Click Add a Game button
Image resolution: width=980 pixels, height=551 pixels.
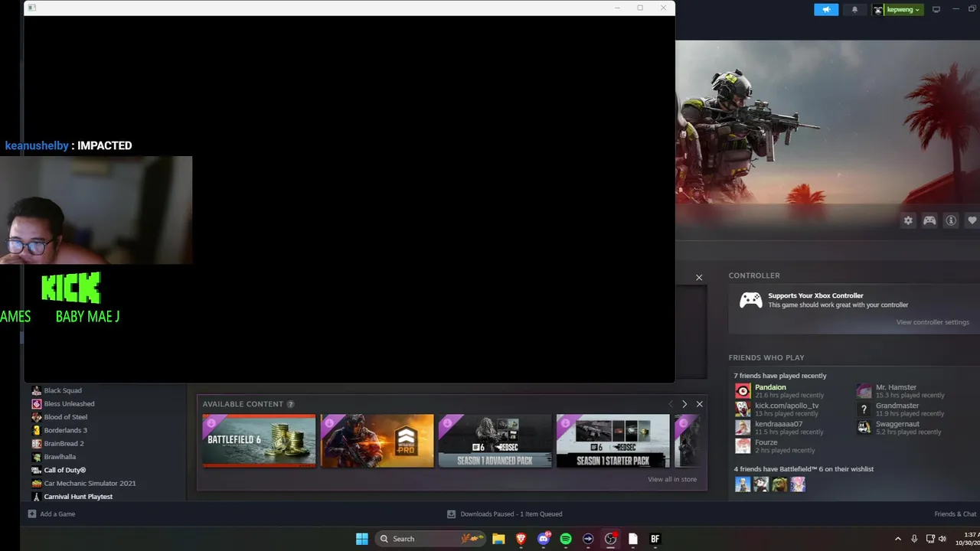click(x=51, y=514)
